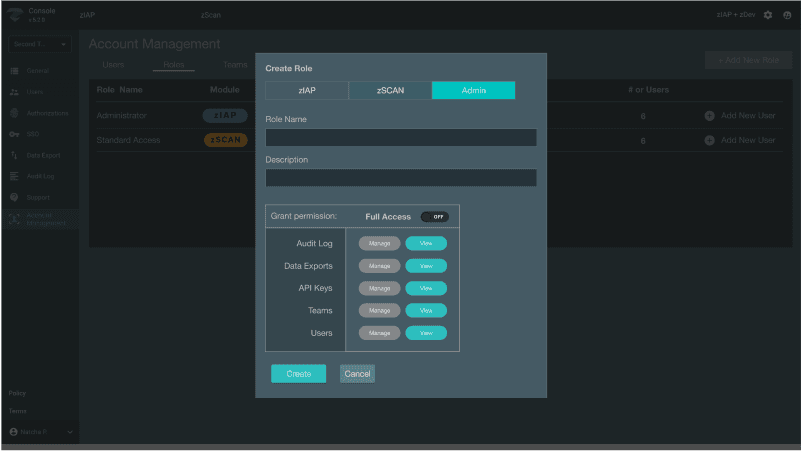Image resolution: width=801 pixels, height=451 pixels.
Task: Select Manage permission for Teams
Action: (x=379, y=311)
